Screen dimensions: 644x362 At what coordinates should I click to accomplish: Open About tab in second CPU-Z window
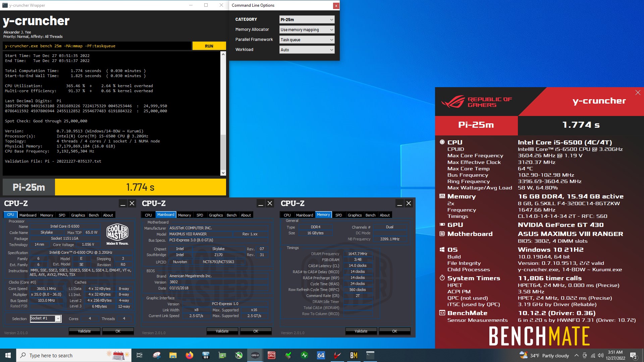point(246,215)
